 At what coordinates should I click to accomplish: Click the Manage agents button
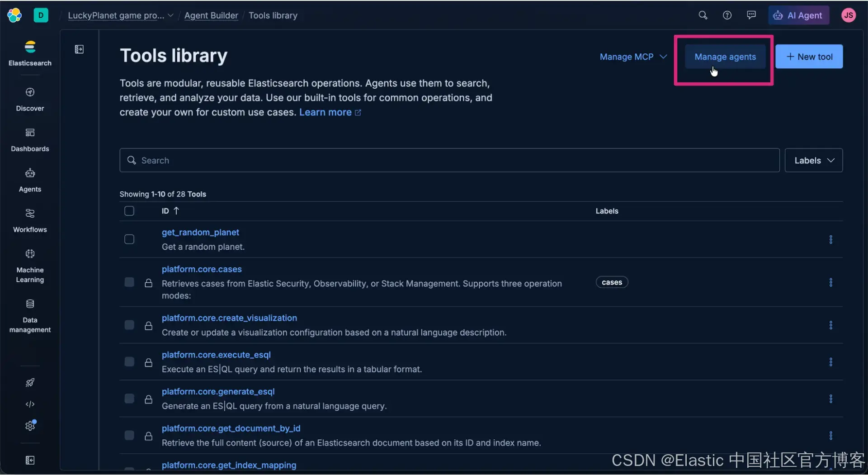click(x=725, y=57)
